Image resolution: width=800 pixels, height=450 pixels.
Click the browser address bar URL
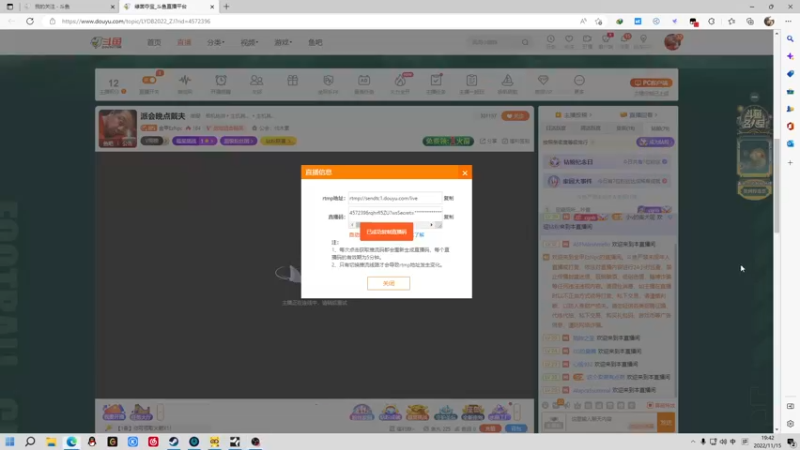(x=136, y=21)
